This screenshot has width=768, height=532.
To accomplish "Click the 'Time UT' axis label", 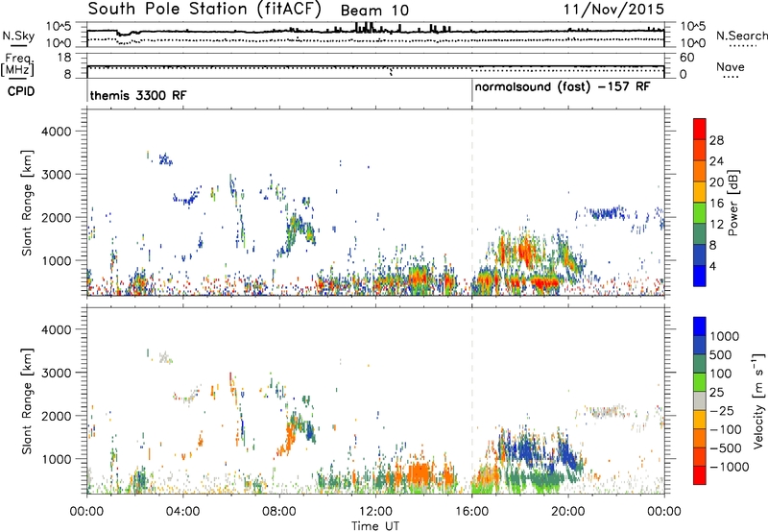I will pyautogui.click(x=375, y=526).
